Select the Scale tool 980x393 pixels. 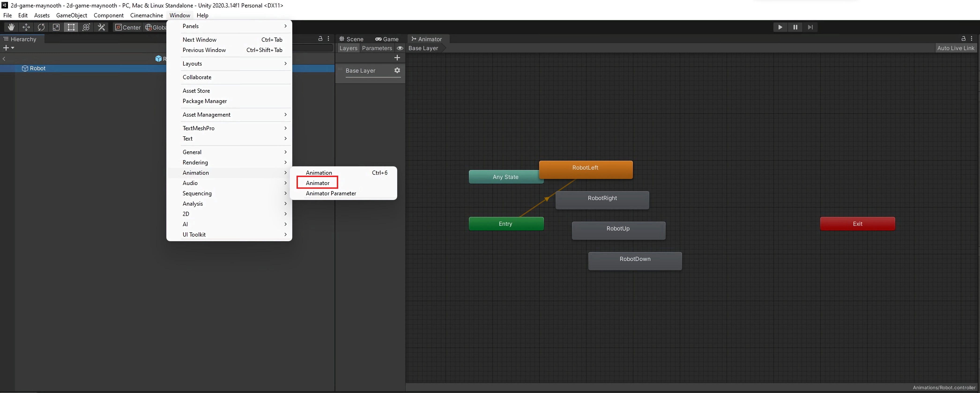tap(56, 27)
